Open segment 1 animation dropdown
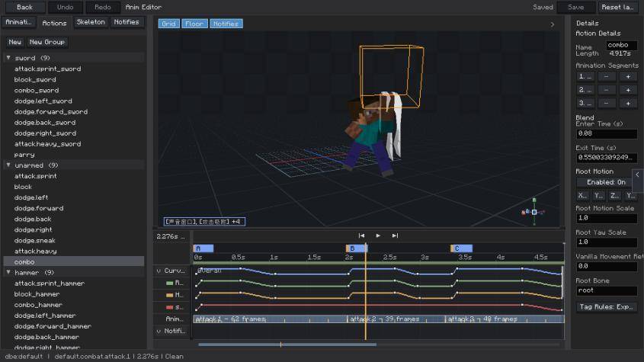 click(585, 77)
